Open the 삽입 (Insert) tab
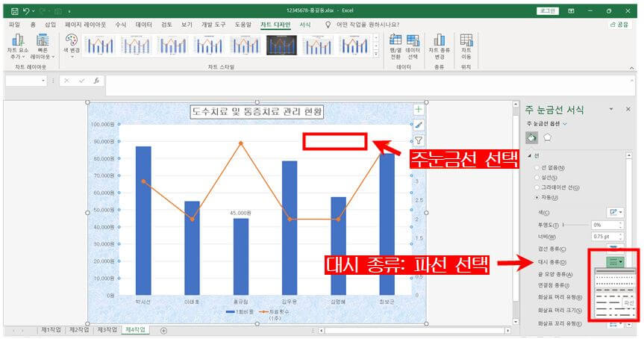Image resolution: width=644 pixels, height=339 pixels. [x=50, y=25]
